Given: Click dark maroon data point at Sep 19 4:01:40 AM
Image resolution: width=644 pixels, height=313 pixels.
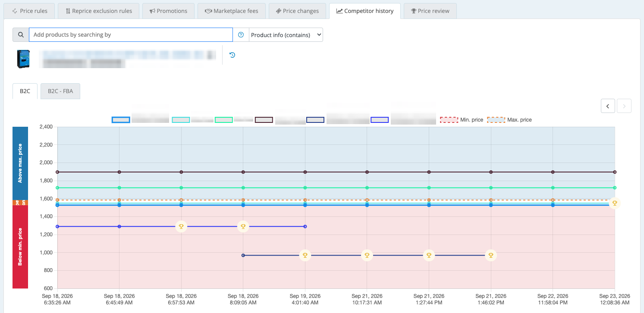Looking at the screenshot, I should click(x=305, y=172).
